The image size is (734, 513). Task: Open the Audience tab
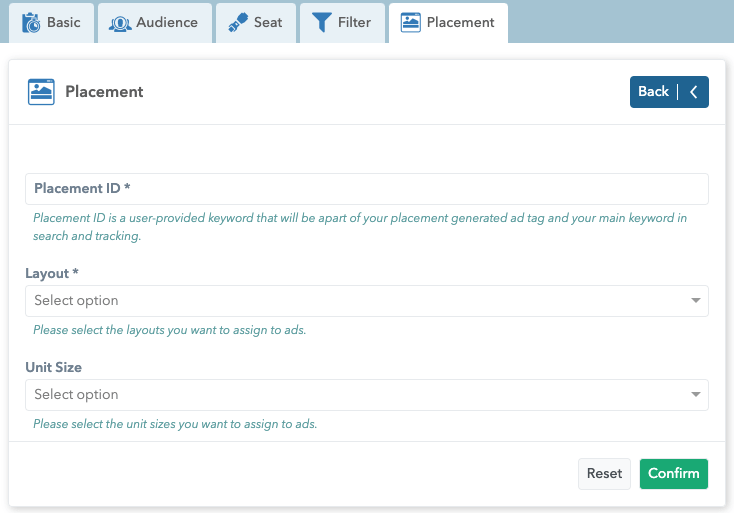pyautogui.click(x=166, y=23)
